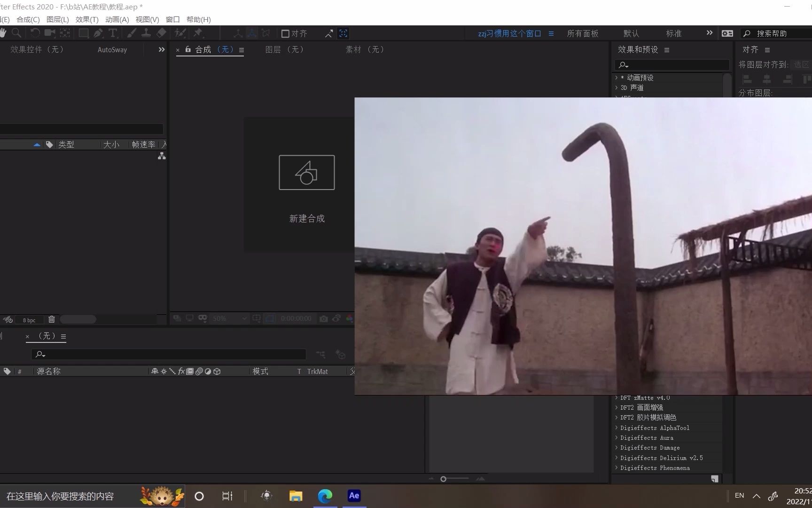Click the 8 bpc color depth button
Image resolution: width=812 pixels, height=508 pixels.
click(29, 320)
